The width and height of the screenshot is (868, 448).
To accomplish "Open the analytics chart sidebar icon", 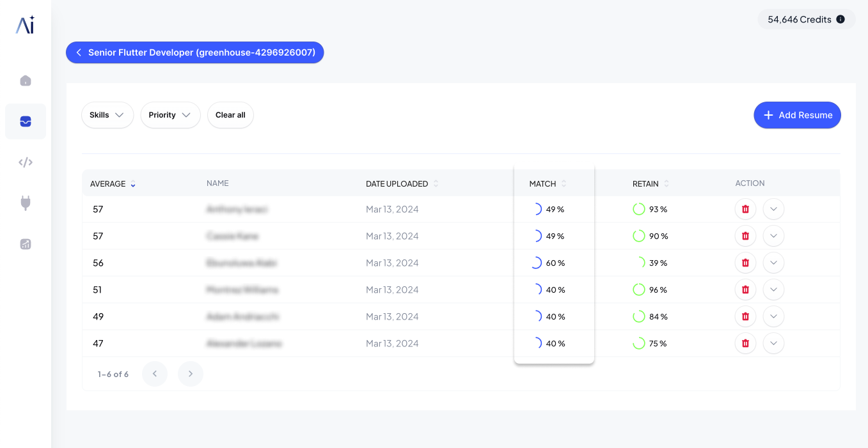I will tap(26, 244).
